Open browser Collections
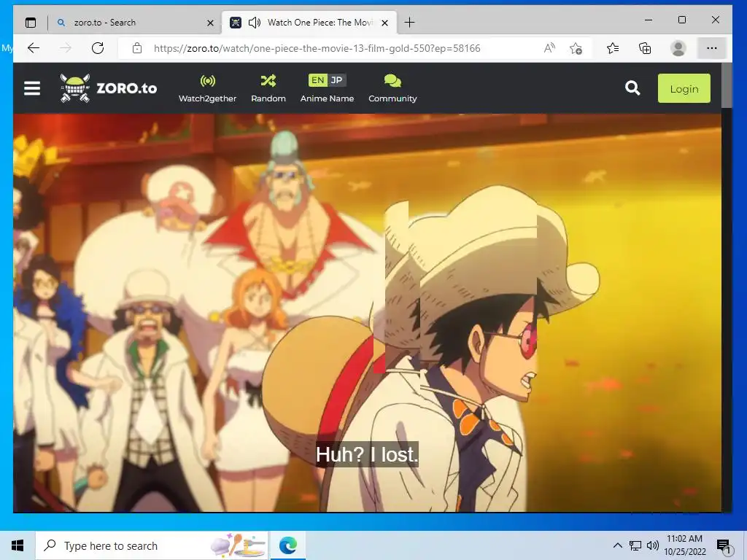Screen dimensions: 747x560 [645, 48]
